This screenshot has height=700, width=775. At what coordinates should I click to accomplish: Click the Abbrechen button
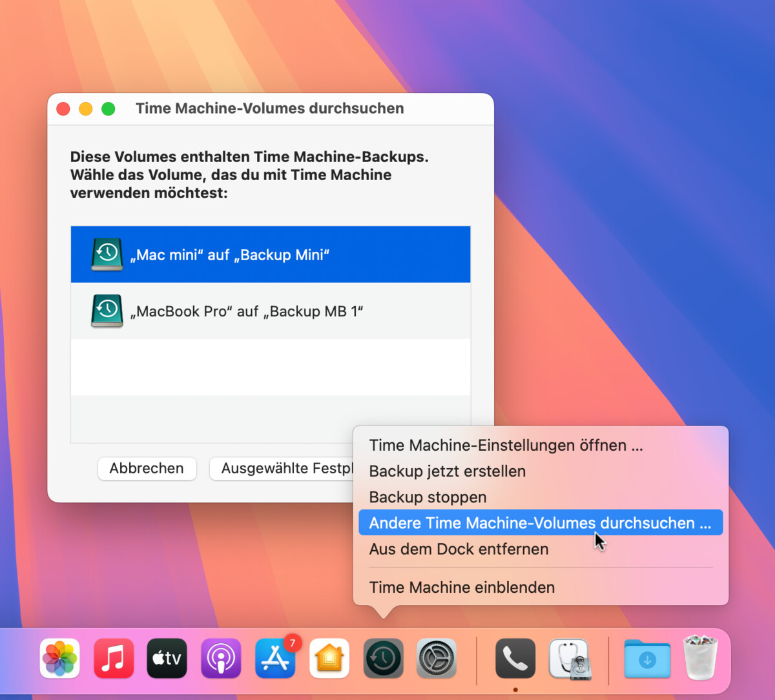coord(147,468)
